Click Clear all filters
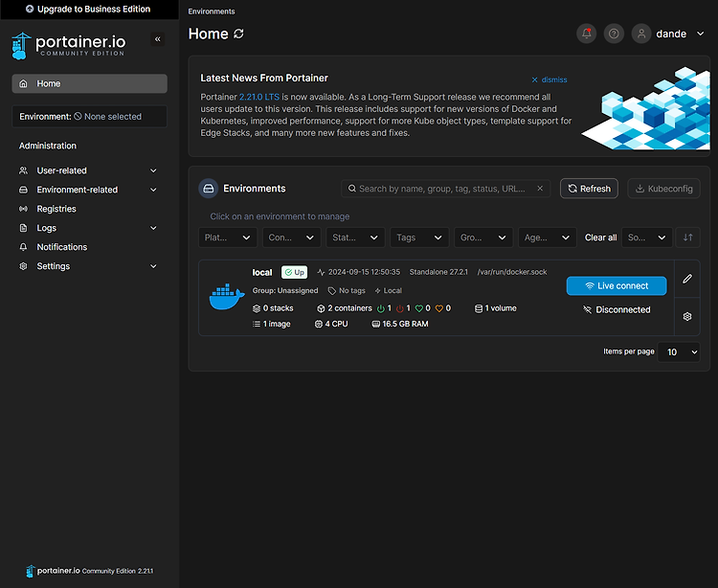718x588 pixels. pyautogui.click(x=600, y=237)
